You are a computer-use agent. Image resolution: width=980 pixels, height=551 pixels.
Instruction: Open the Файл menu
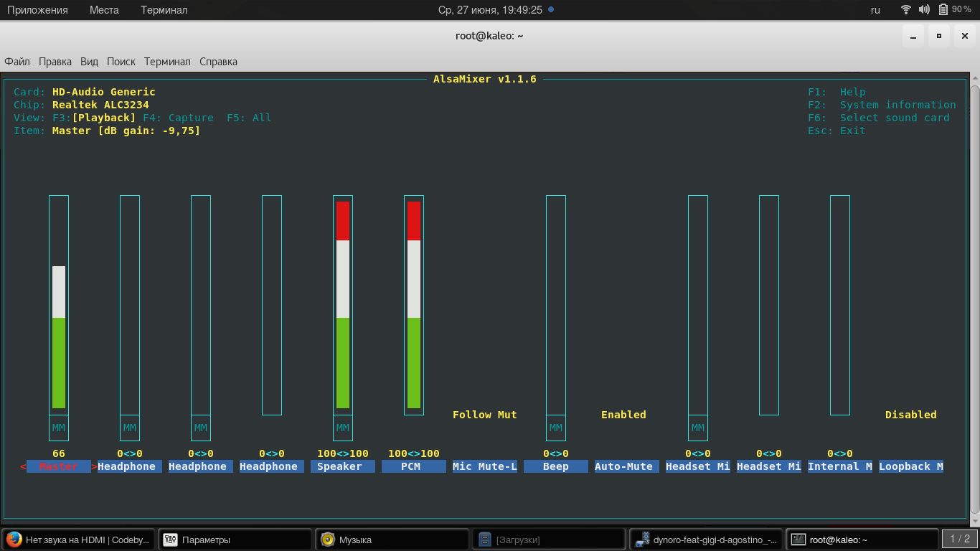pos(17,62)
